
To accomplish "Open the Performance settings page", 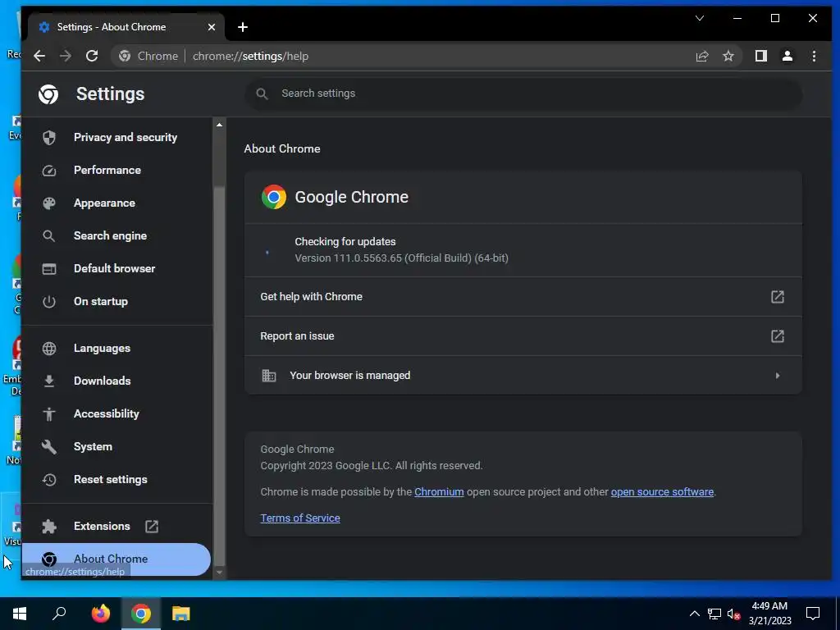I will pos(116,171).
